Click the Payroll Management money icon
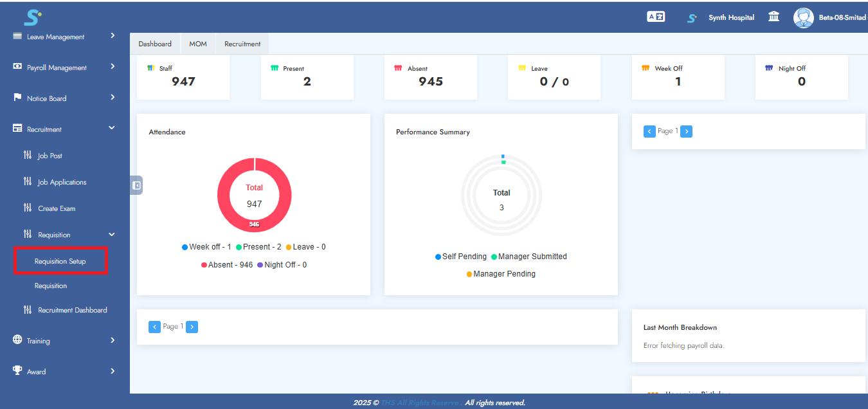868x409 pixels. (x=17, y=67)
